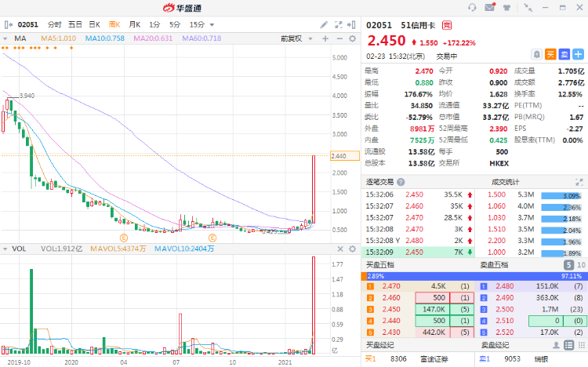Click sell broker 瑞银 entry

541,359
